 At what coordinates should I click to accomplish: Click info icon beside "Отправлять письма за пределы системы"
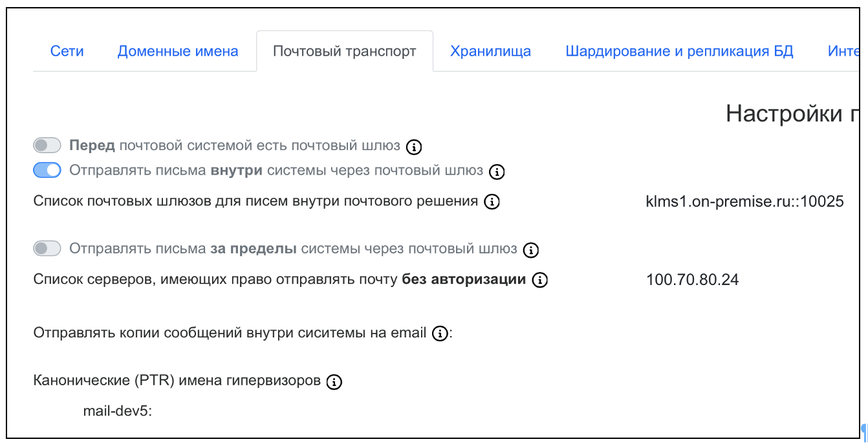pos(531,250)
